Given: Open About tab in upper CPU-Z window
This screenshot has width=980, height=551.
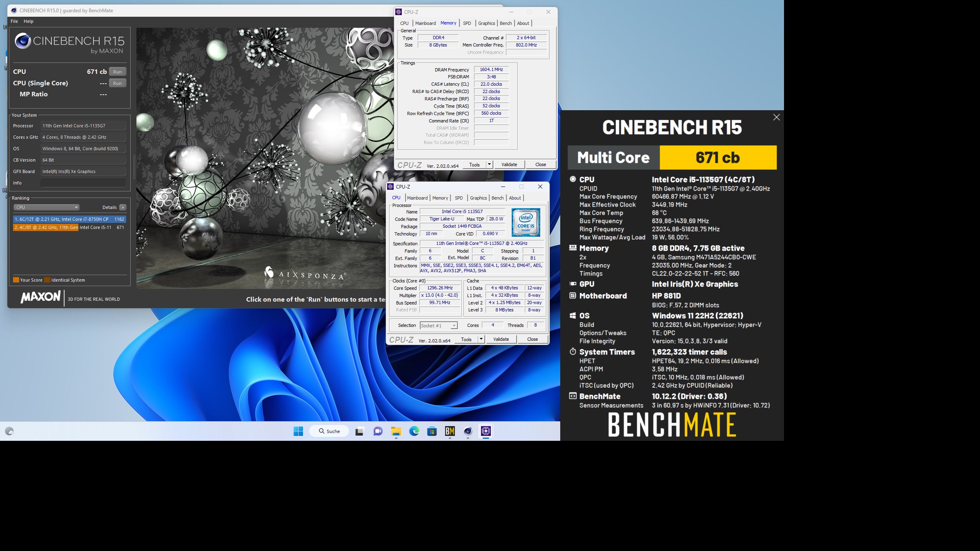Looking at the screenshot, I should [523, 23].
